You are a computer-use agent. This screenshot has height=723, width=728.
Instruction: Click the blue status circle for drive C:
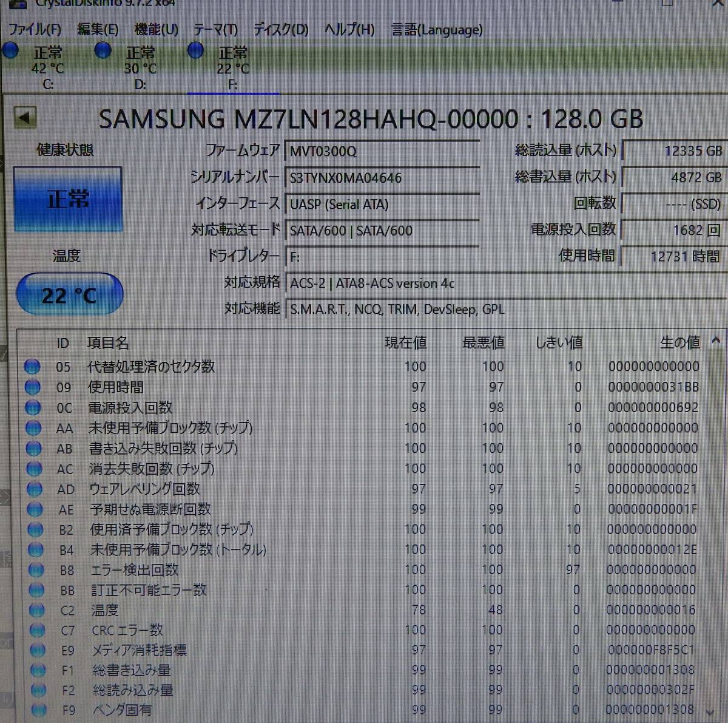click(x=11, y=51)
